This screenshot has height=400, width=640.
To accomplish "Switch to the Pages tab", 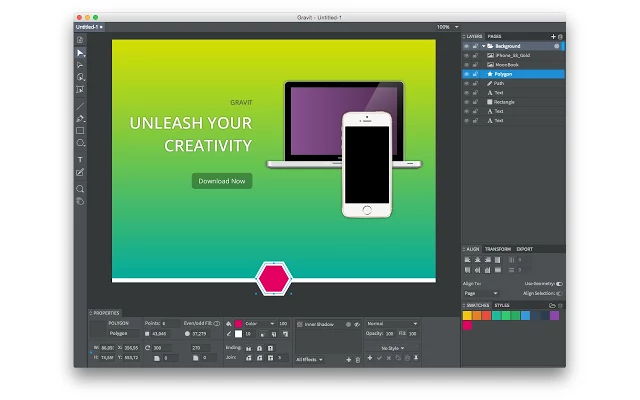I will 494,36.
